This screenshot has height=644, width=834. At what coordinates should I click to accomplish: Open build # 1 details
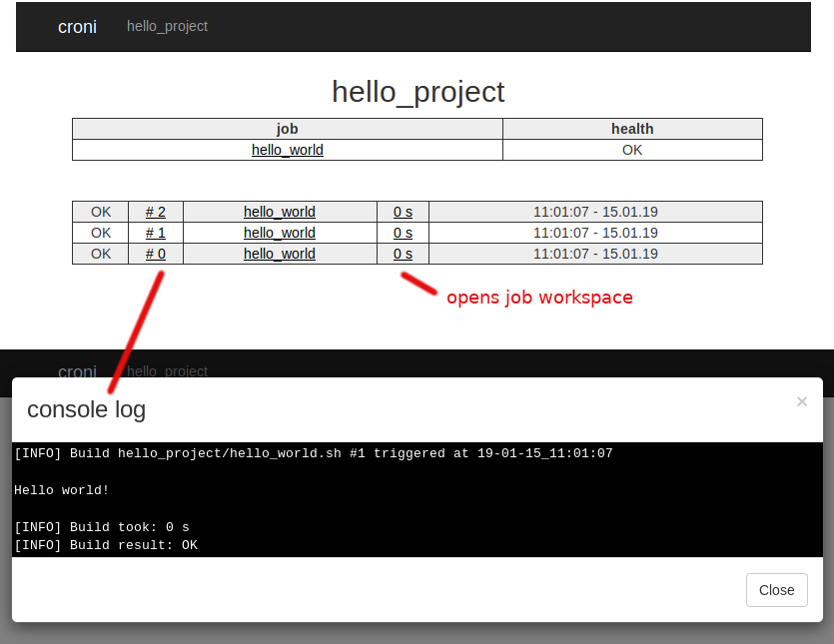[155, 233]
